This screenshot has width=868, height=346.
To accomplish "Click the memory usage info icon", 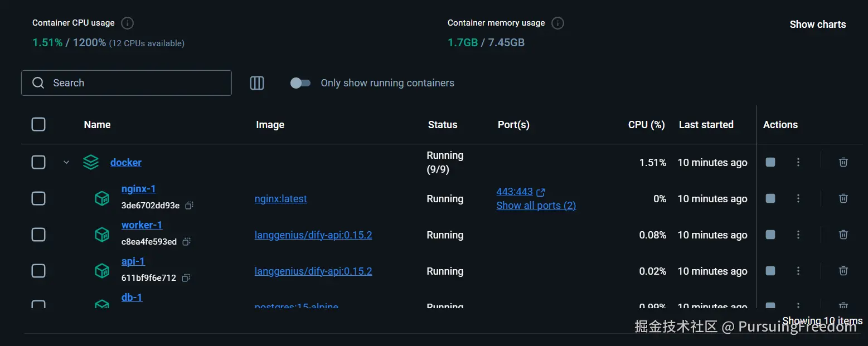I will click(x=557, y=23).
